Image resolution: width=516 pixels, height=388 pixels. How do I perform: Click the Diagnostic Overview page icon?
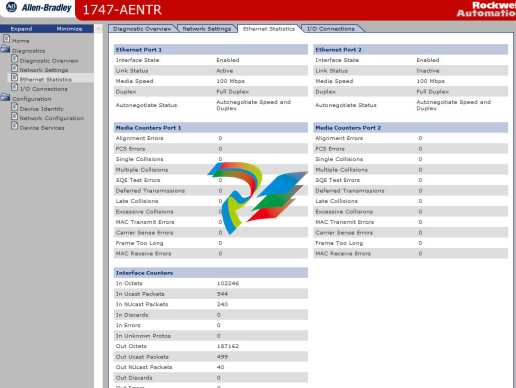pyautogui.click(x=15, y=59)
